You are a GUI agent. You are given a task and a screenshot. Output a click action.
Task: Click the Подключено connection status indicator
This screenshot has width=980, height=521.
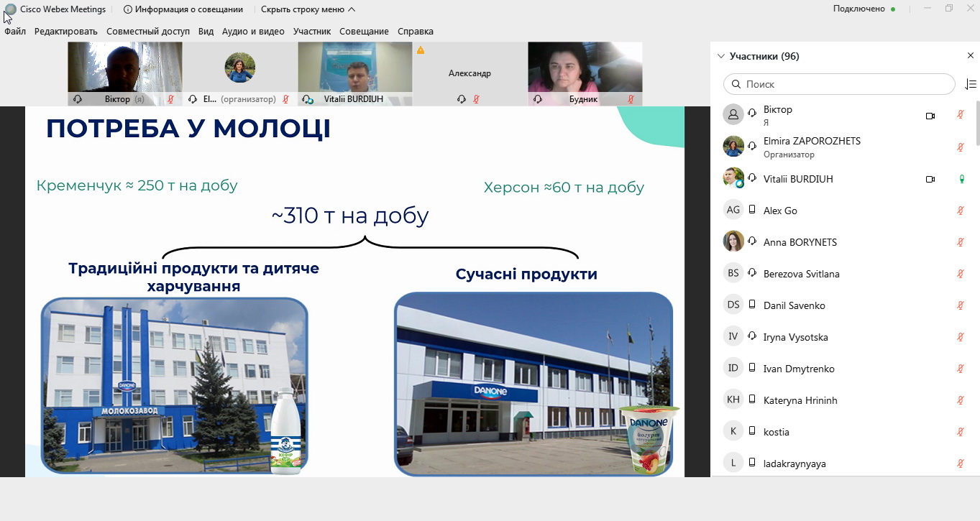pos(864,9)
